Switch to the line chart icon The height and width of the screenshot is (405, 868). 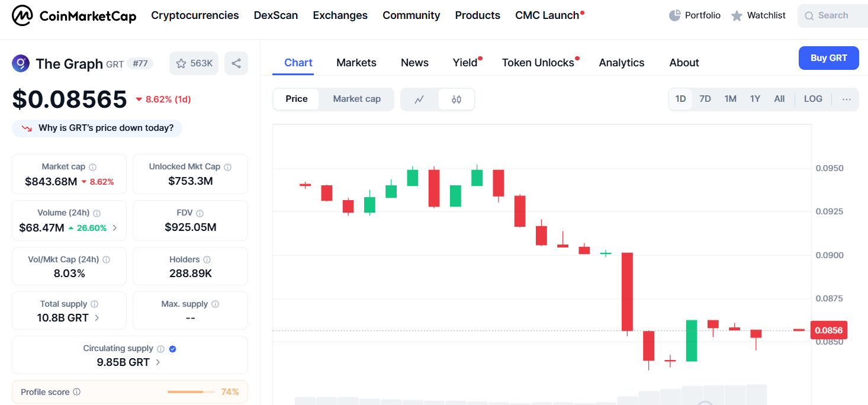tap(419, 99)
